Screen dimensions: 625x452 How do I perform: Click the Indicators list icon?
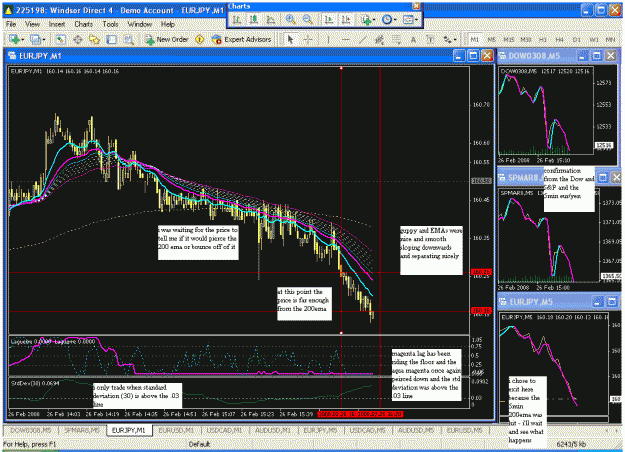366,19
